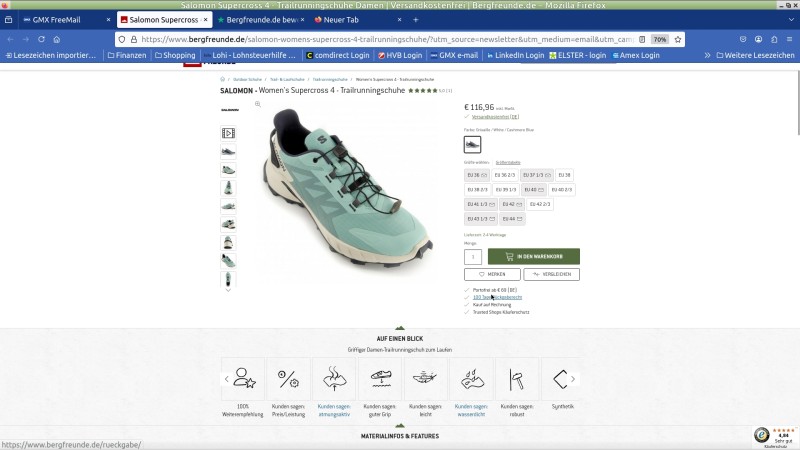
Task: Open Firefox account icon in toolbar
Action: (759, 39)
